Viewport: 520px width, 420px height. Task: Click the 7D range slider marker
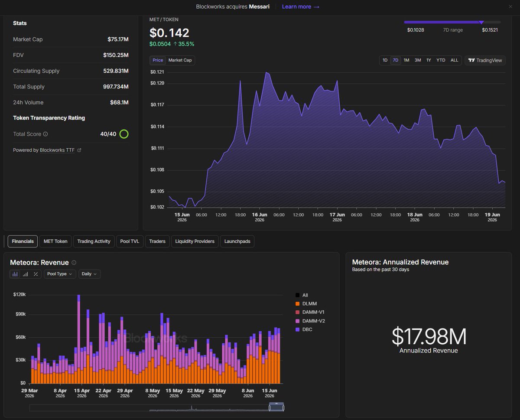481,22
